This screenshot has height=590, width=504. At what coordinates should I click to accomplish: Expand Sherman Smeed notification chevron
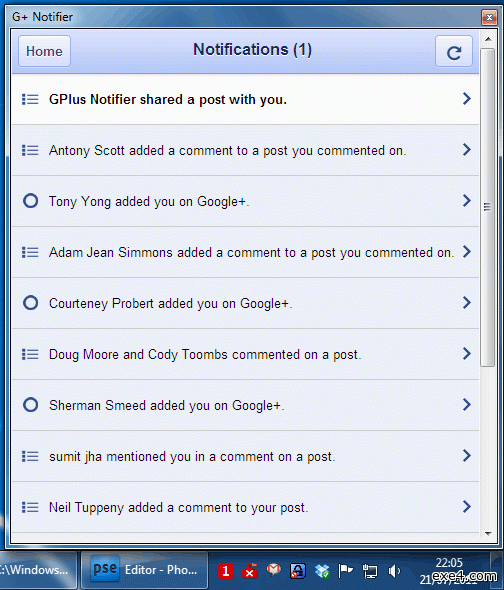point(467,405)
